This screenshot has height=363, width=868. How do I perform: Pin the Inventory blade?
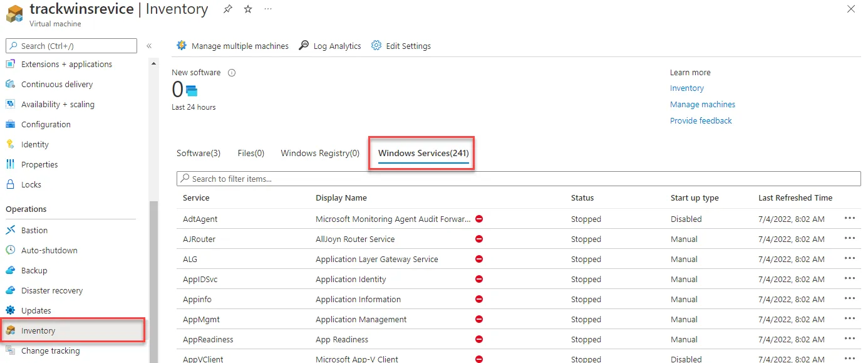tap(228, 9)
